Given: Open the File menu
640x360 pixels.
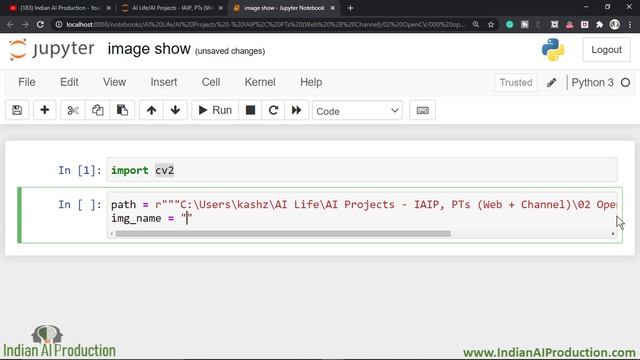Looking at the screenshot, I should coord(27,82).
